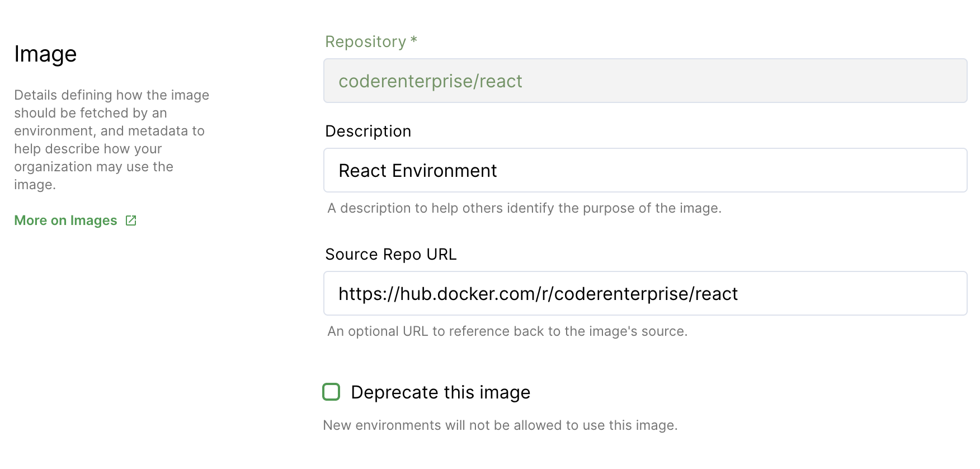The height and width of the screenshot is (469, 980).
Task: Enable the Deprecate this image checkbox
Action: click(x=331, y=392)
